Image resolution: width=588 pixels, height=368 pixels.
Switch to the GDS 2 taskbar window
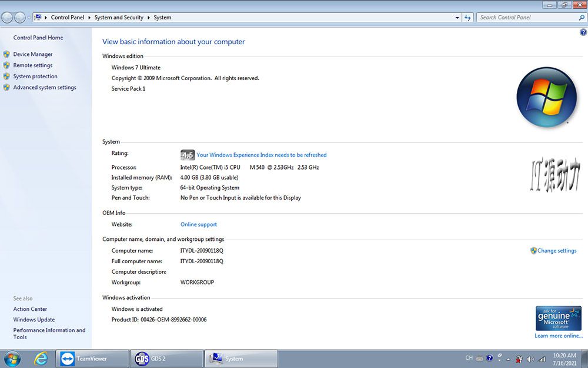click(166, 359)
